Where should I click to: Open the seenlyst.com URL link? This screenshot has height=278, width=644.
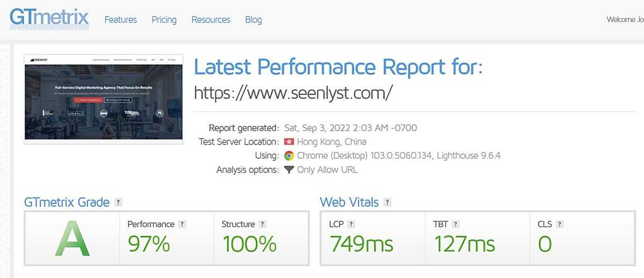(x=293, y=92)
